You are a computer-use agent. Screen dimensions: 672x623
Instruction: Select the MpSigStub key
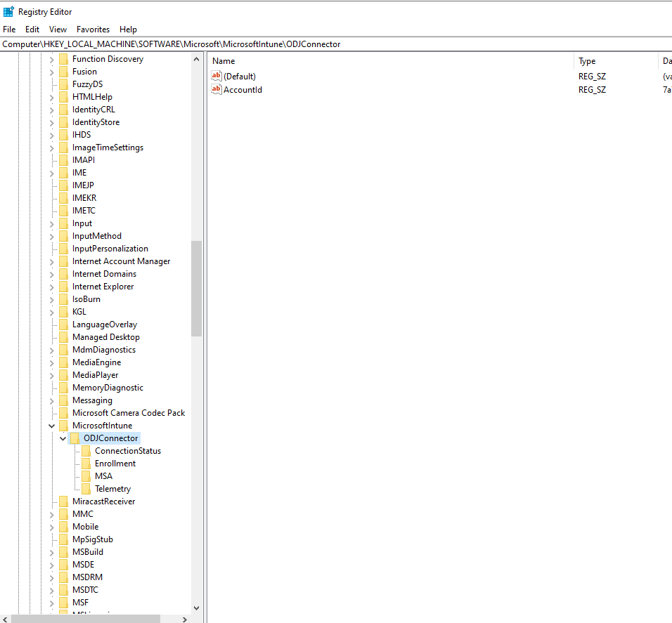pyautogui.click(x=93, y=539)
